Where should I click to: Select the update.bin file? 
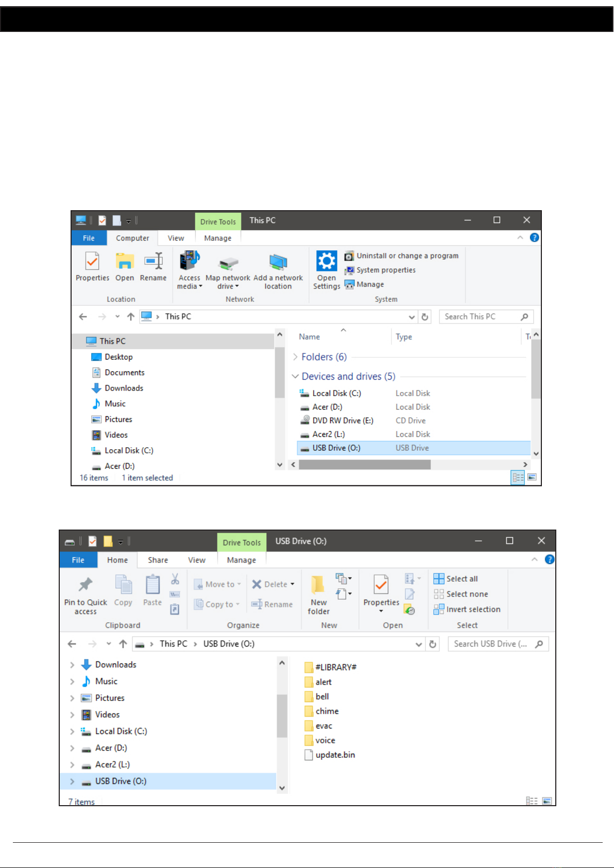pos(330,755)
